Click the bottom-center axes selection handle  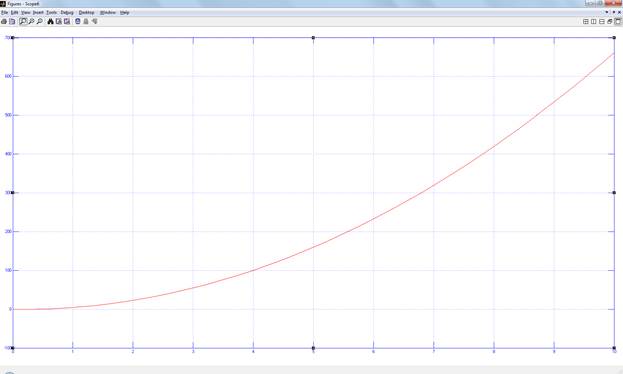pyautogui.click(x=313, y=348)
